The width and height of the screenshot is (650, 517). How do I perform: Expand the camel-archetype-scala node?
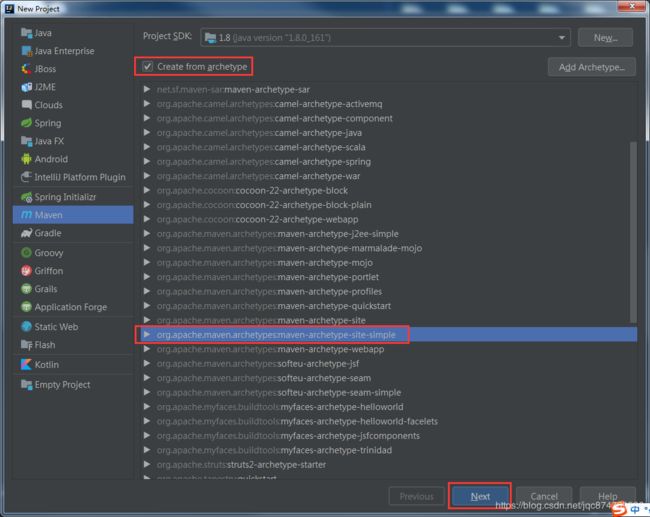coord(147,147)
